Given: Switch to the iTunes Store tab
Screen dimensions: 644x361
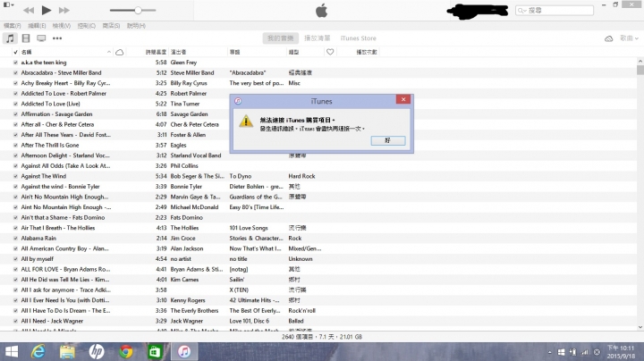Looking at the screenshot, I should [358, 38].
